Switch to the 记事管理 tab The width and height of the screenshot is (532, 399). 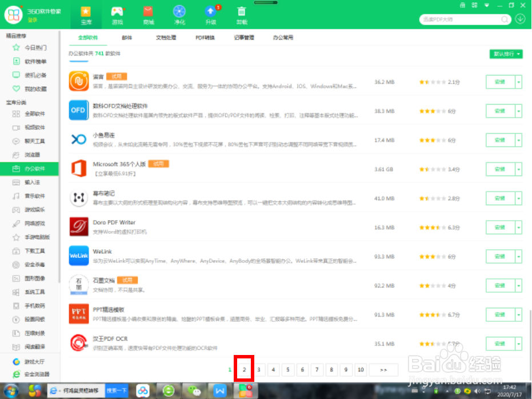pos(244,38)
